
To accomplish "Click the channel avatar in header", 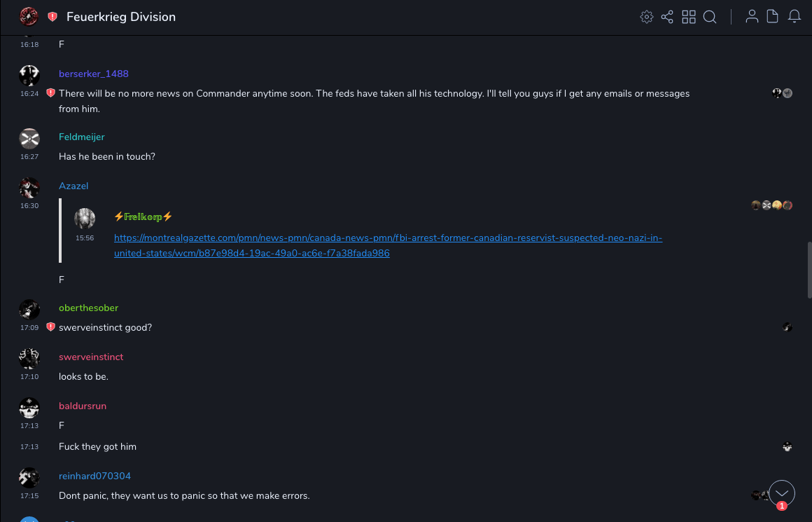I will pyautogui.click(x=29, y=17).
